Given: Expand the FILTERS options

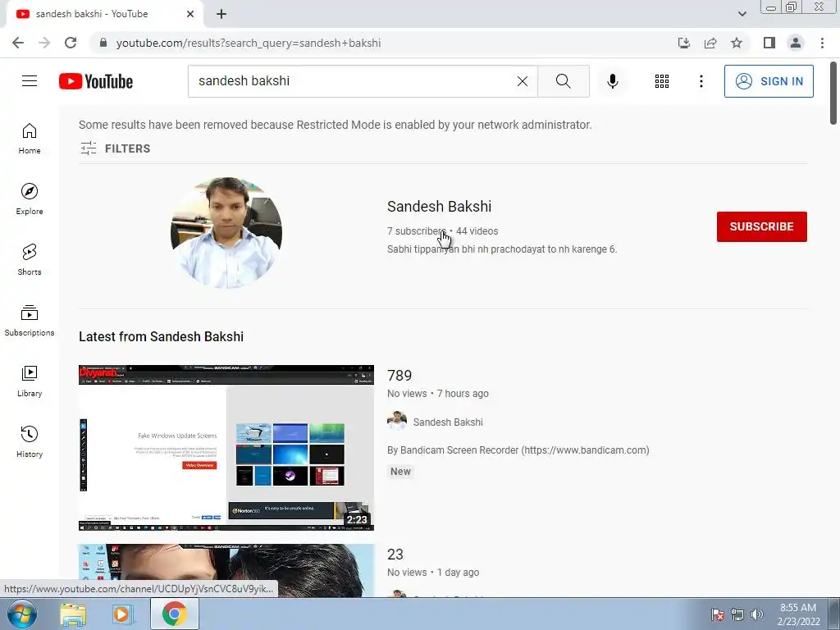Looking at the screenshot, I should coord(115,148).
